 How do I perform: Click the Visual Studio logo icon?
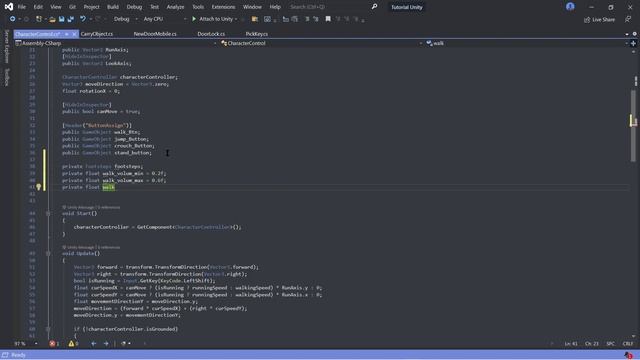[x=9, y=7]
